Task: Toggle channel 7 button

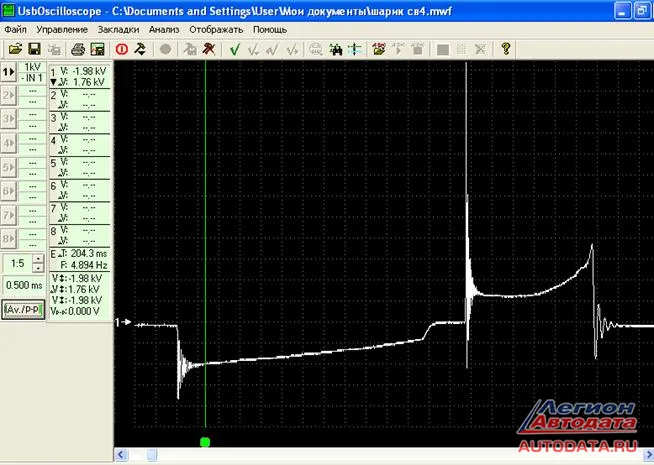Action: point(8,215)
